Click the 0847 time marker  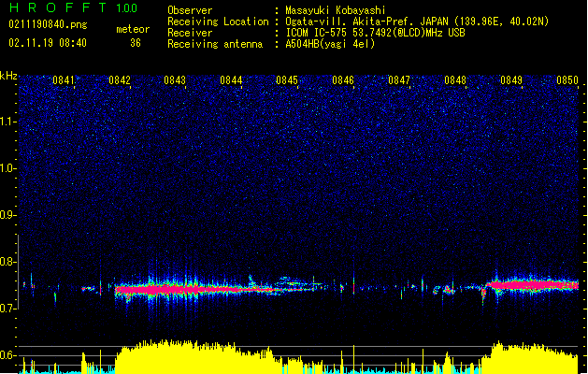(x=399, y=80)
